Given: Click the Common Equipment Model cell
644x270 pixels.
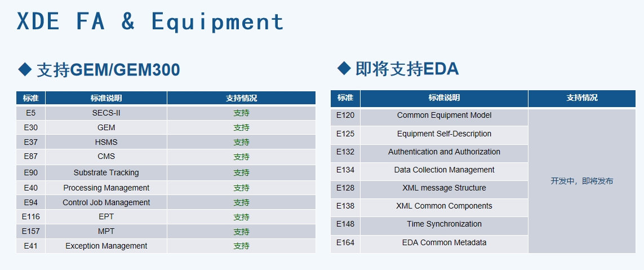Looking at the screenshot, I should [x=444, y=116].
